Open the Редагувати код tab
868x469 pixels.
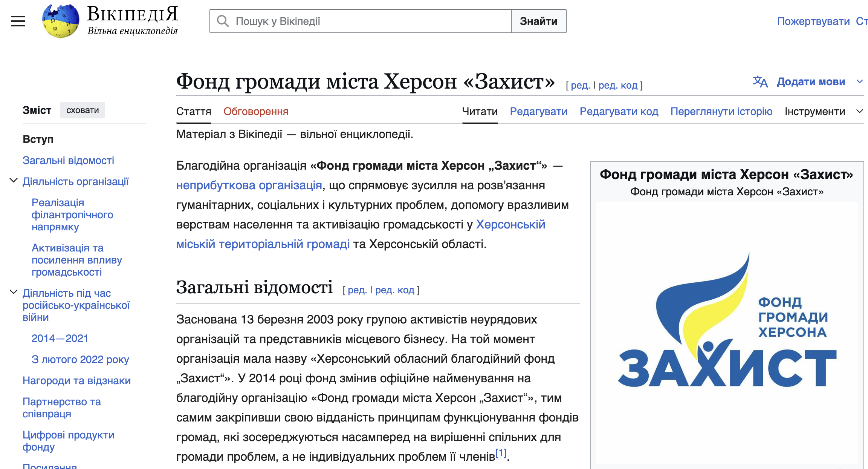pos(619,111)
